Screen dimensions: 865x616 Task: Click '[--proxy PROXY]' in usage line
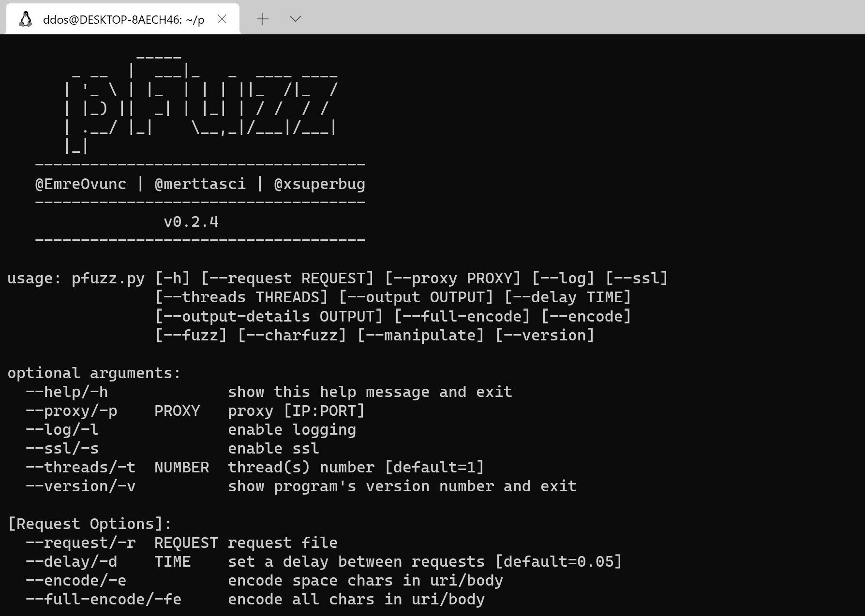tap(453, 279)
